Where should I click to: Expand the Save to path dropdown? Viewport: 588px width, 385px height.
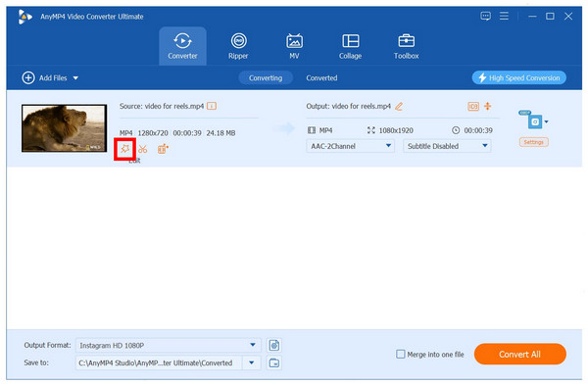coord(251,362)
